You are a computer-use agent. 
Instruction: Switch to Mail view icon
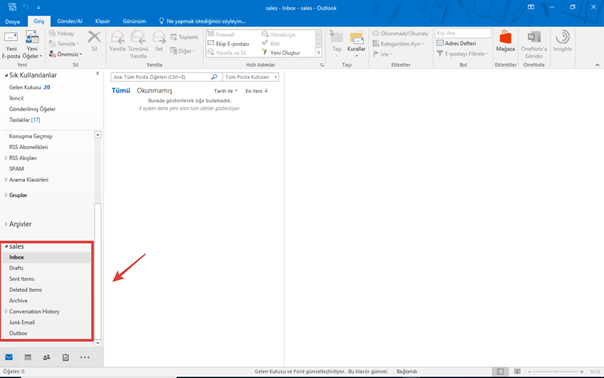9,357
